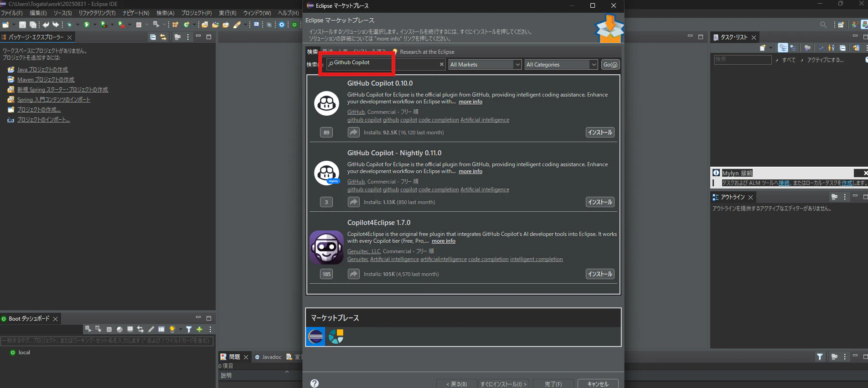Click the Debug bug icon in Eclipse toolbar
The image size is (868, 388).
coord(70,25)
